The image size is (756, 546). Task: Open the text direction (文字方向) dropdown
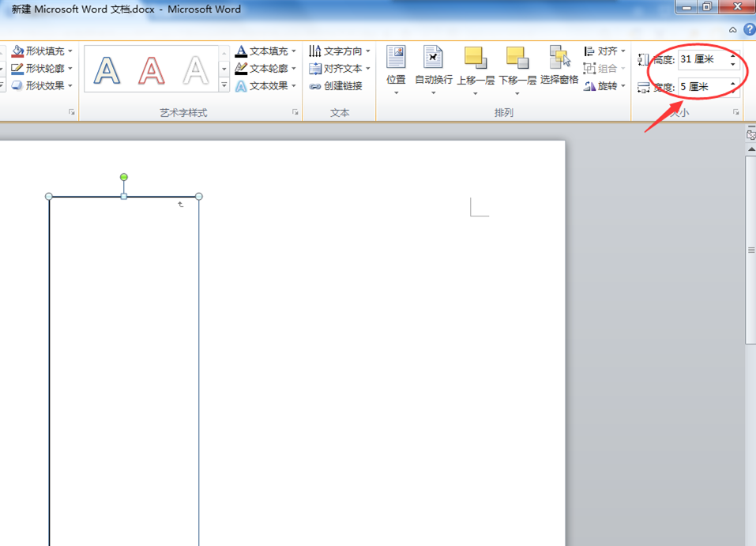click(x=340, y=51)
